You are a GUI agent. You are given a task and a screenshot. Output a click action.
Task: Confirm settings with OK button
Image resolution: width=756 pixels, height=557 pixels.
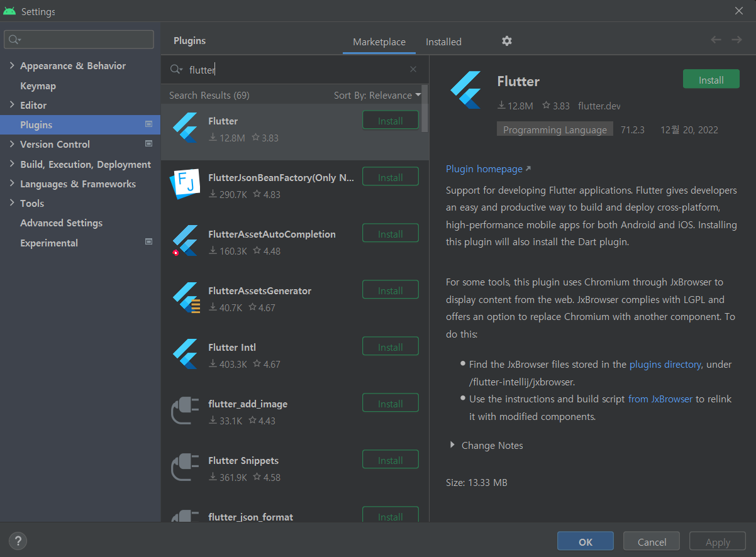586,541
